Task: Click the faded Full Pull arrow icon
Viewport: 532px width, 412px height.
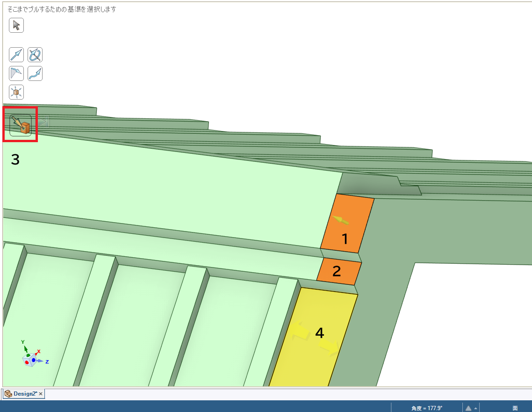Action: click(43, 122)
